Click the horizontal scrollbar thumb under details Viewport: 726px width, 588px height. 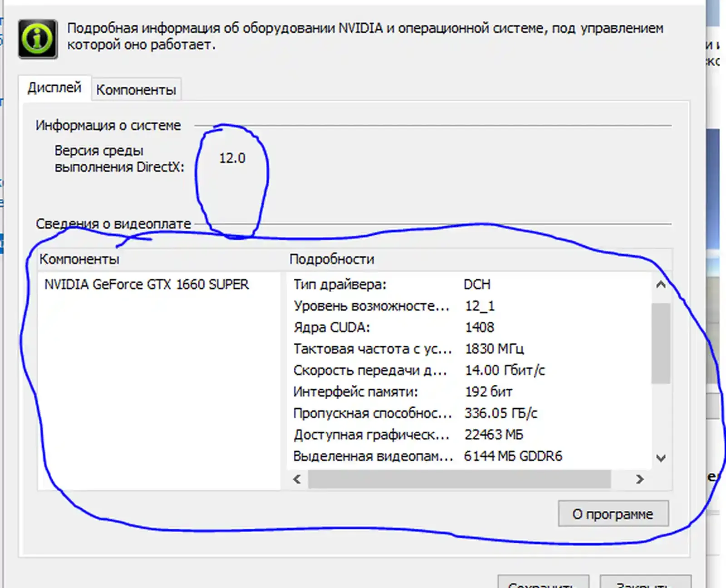coord(459,479)
